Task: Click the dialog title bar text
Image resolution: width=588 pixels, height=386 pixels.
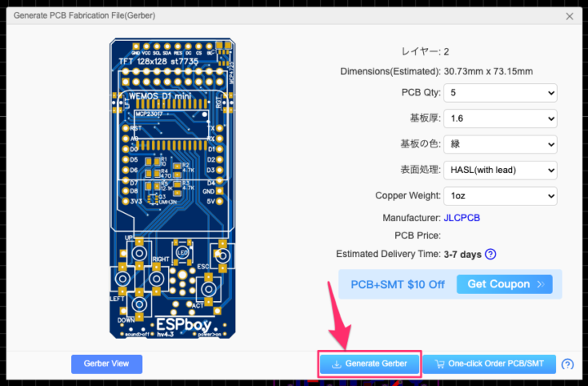Action: point(84,16)
